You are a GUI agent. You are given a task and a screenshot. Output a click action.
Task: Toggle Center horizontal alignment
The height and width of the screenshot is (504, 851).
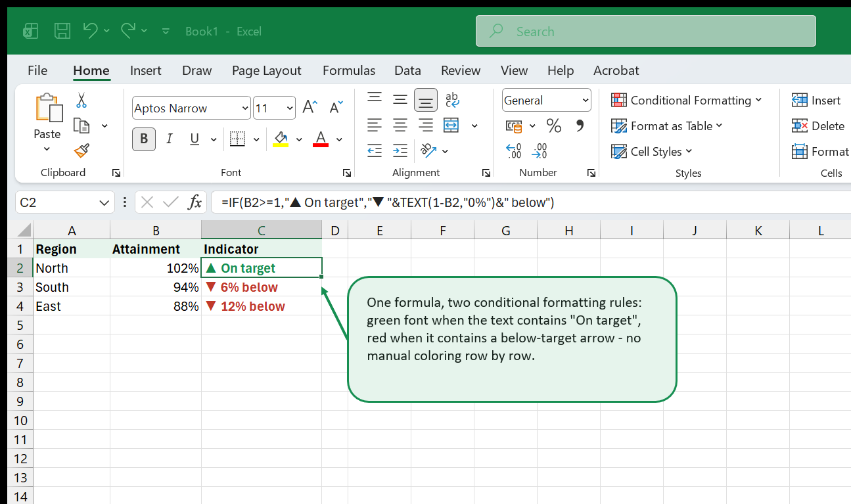coord(400,125)
